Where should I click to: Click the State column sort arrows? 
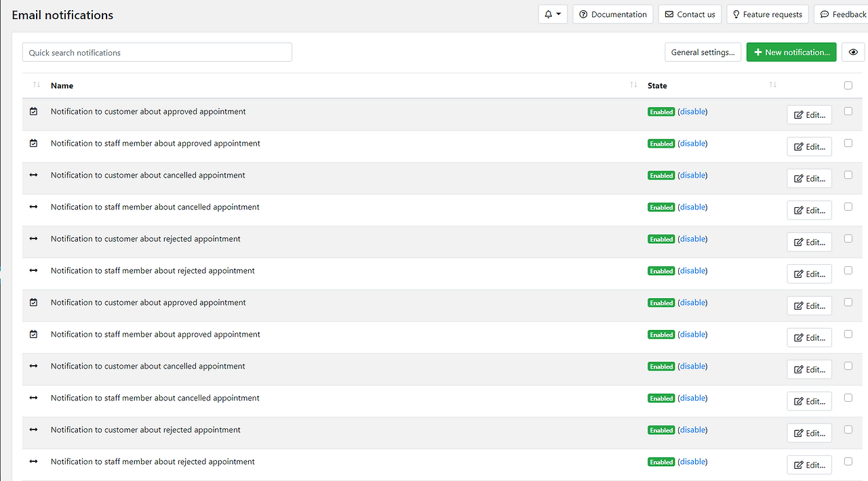pos(773,85)
